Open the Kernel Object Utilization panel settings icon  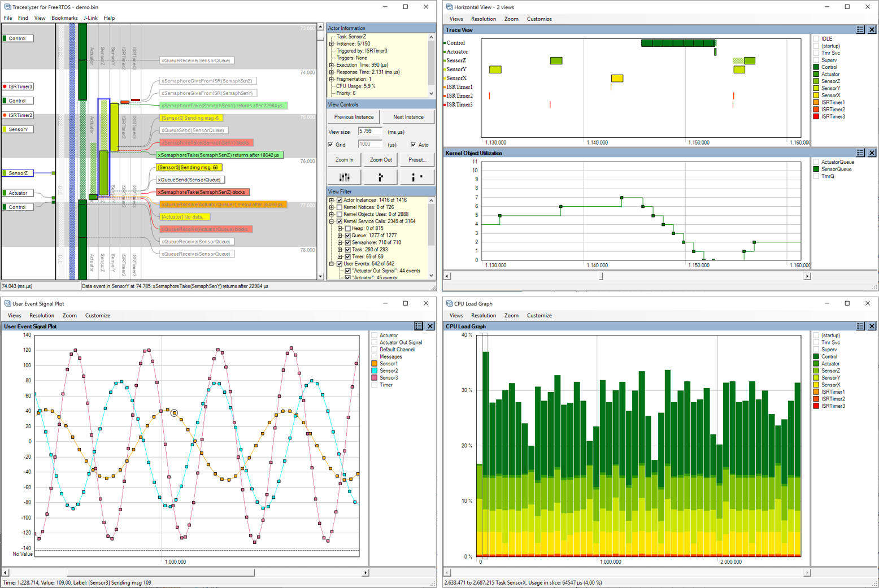860,153
